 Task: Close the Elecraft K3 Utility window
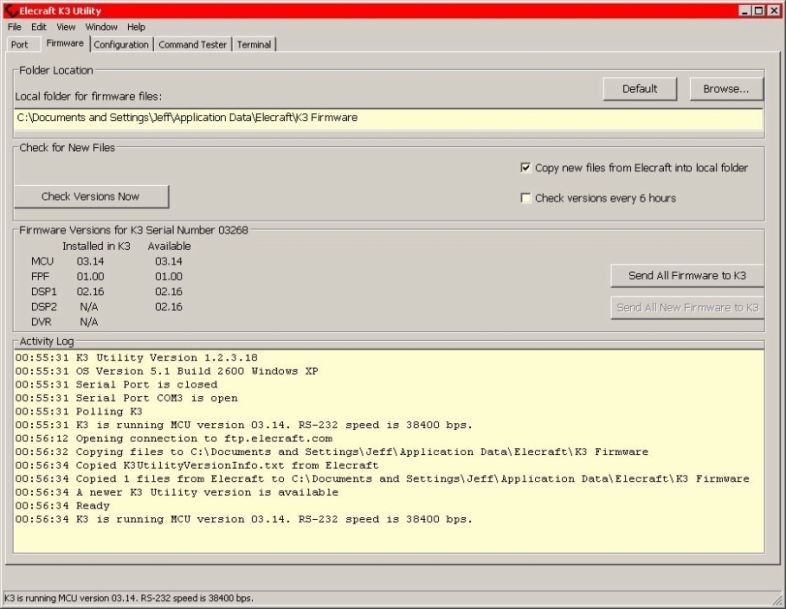(773, 11)
